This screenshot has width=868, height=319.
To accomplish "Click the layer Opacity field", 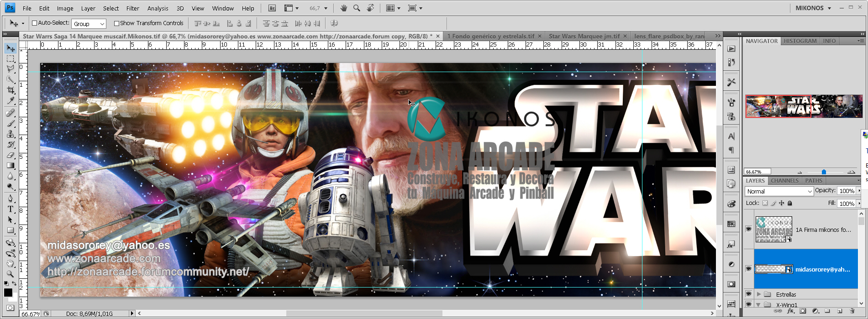I will [847, 191].
